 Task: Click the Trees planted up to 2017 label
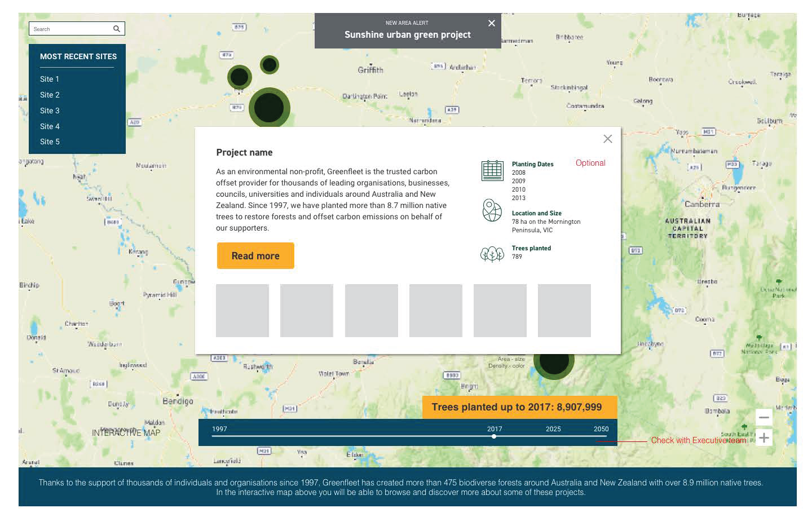coord(519,407)
